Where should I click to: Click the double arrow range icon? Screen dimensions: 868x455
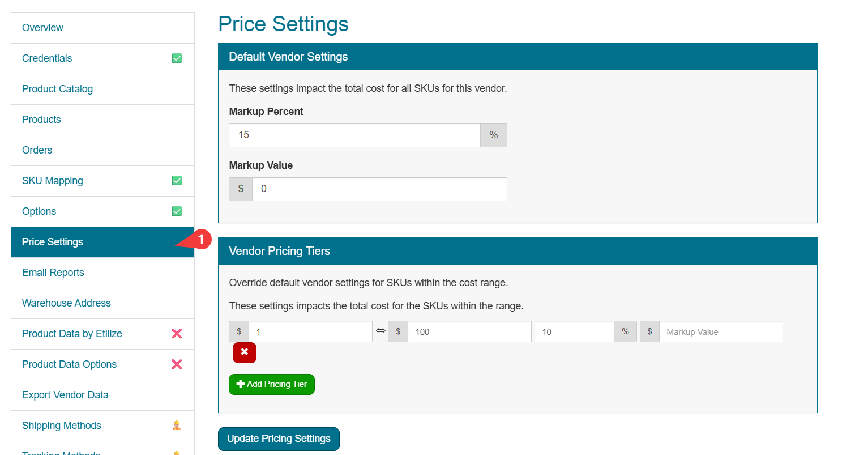tap(380, 331)
